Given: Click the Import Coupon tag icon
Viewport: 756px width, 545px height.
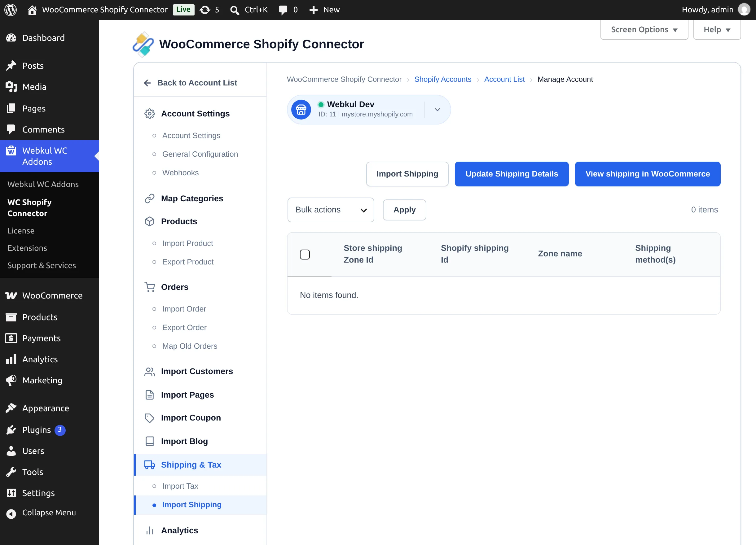Looking at the screenshot, I should click(149, 418).
